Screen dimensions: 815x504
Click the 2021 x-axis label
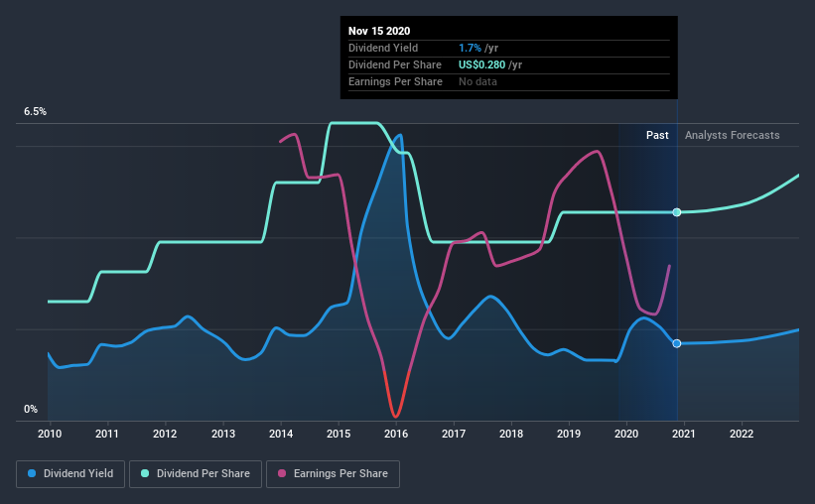684,434
